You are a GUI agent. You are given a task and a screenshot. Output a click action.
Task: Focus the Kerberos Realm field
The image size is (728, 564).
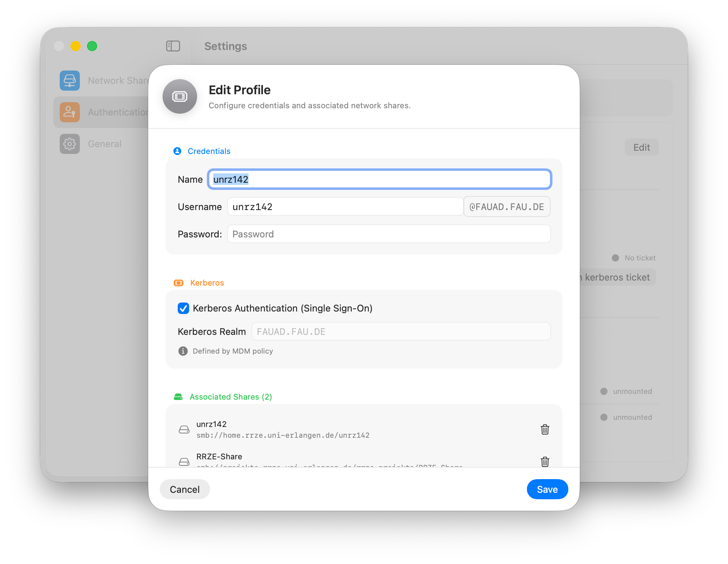coord(401,331)
